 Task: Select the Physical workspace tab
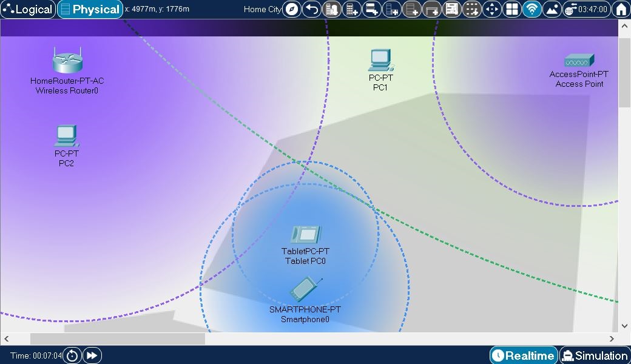click(x=90, y=9)
